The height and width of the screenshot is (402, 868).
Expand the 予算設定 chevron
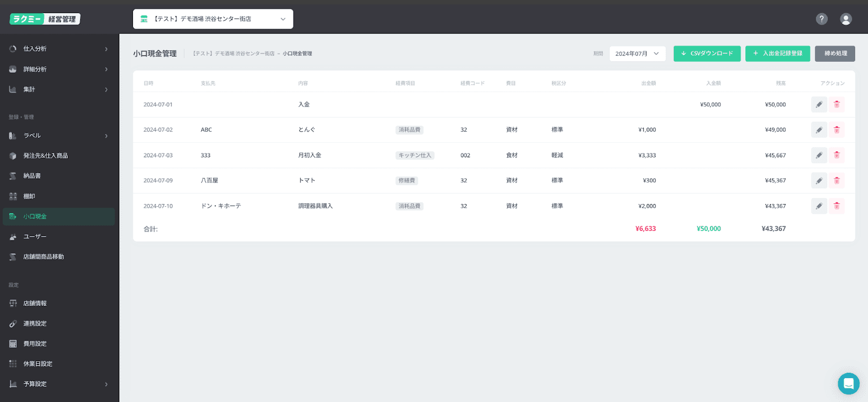106,384
